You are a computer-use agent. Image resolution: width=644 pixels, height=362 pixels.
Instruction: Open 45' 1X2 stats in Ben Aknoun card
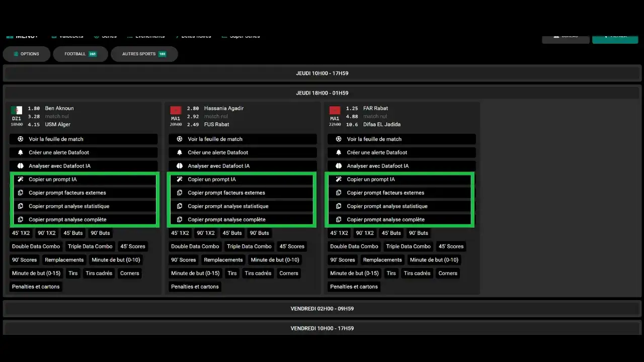22,233
